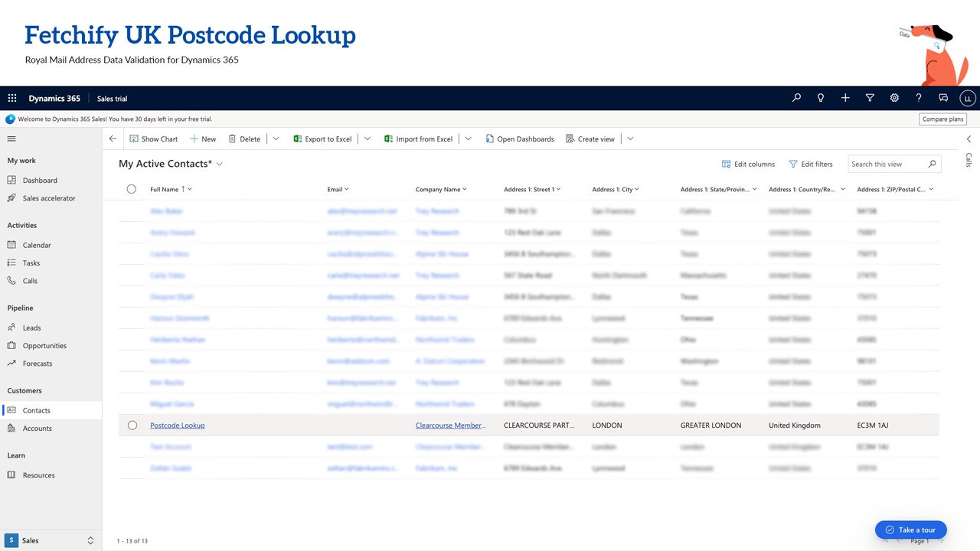Open the lightbulb assistant icon
980x551 pixels.
click(x=821, y=98)
